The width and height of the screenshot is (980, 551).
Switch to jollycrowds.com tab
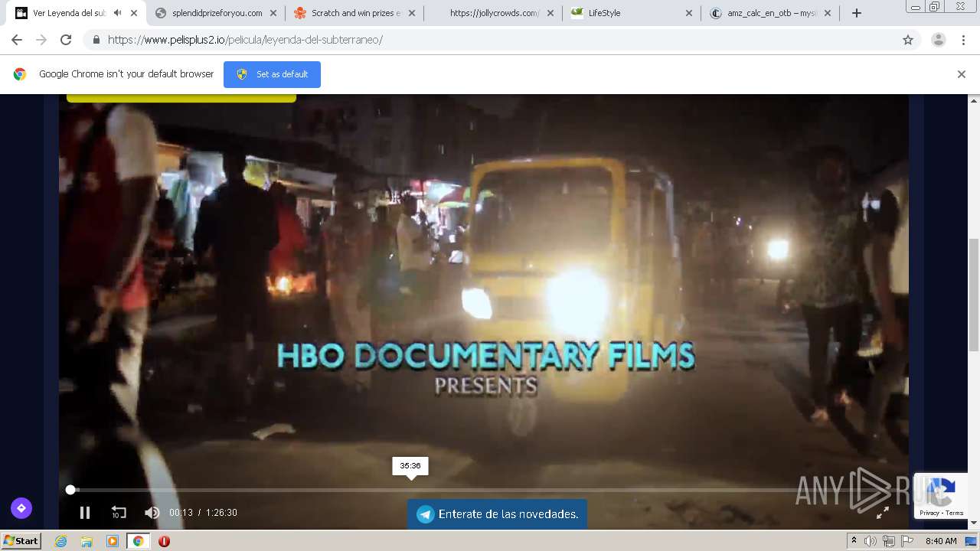494,13
